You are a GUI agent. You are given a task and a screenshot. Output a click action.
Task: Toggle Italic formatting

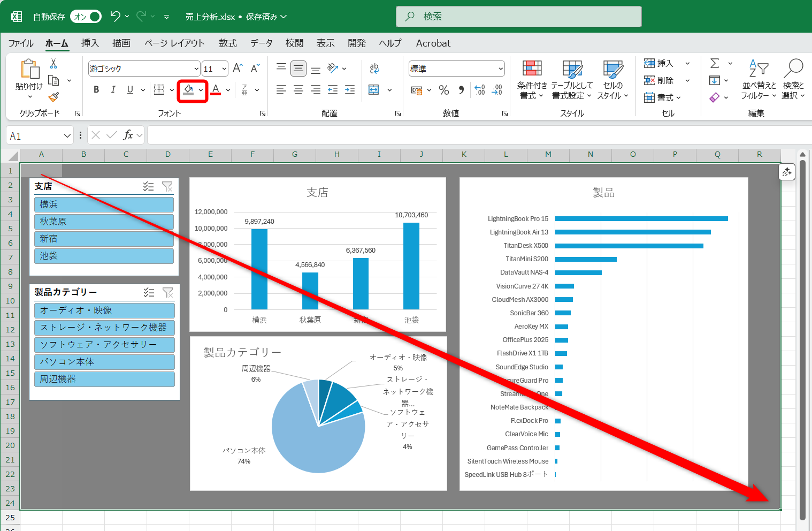113,90
